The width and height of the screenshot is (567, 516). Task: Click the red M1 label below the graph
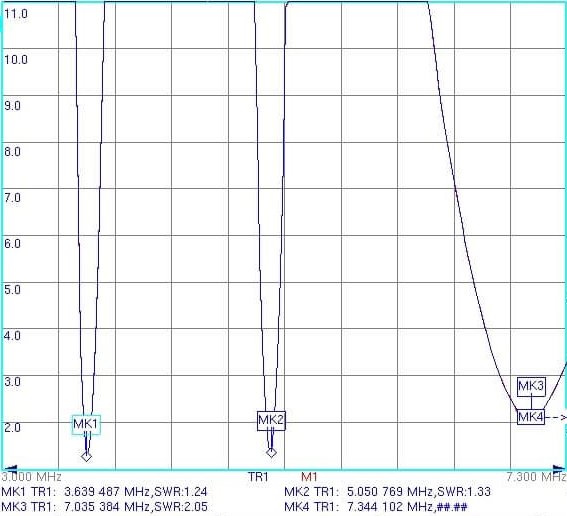pyautogui.click(x=309, y=477)
